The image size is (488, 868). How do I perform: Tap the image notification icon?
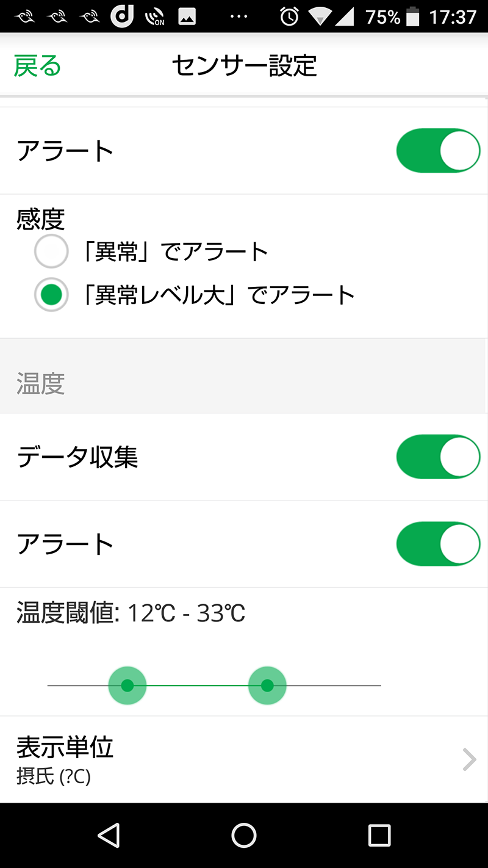187,16
